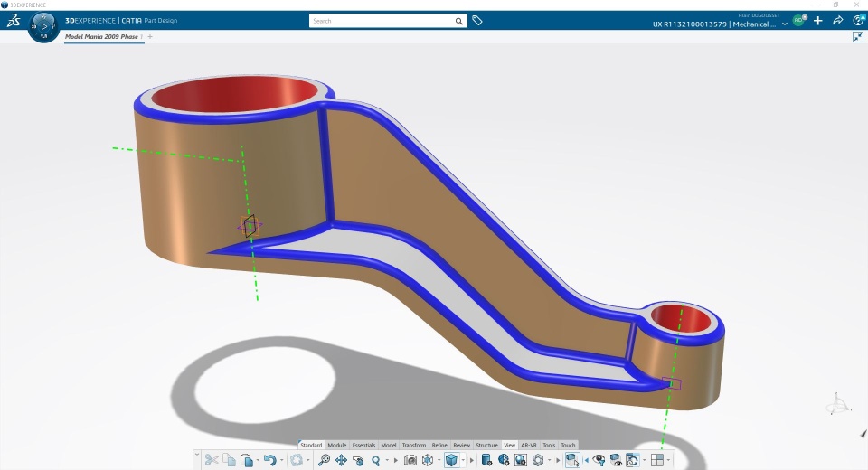Open the dropdown arrow next to Undo
The width and height of the screenshot is (868, 470).
click(x=281, y=461)
